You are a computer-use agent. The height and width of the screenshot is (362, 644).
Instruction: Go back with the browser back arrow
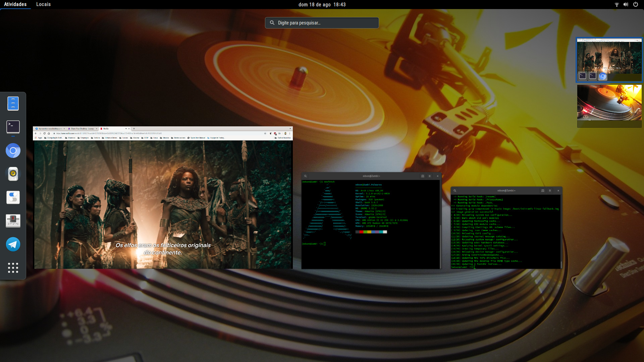[36, 133]
